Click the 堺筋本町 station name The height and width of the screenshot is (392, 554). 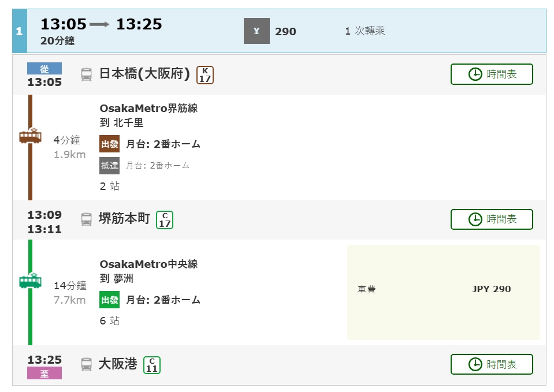point(124,219)
